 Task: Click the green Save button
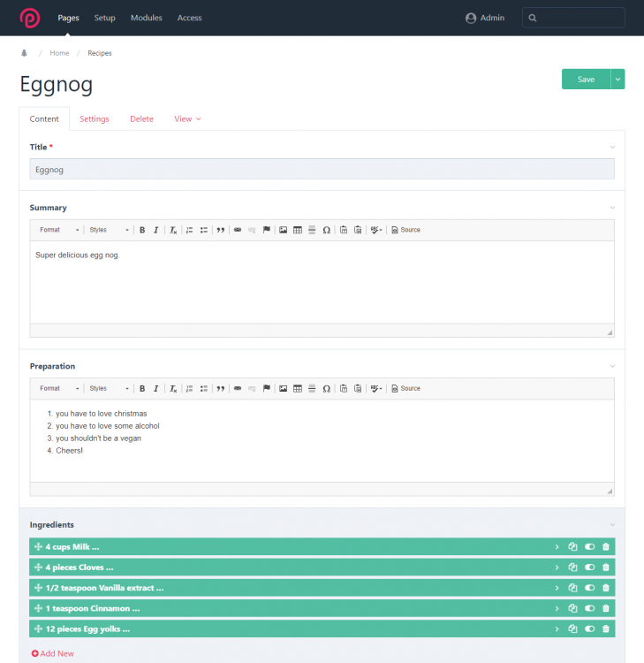point(586,80)
